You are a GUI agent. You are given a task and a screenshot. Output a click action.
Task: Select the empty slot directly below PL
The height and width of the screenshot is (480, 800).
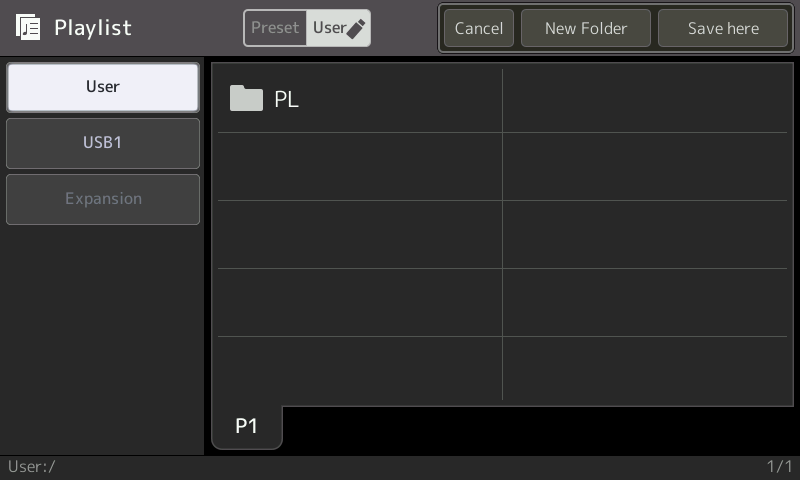point(360,166)
